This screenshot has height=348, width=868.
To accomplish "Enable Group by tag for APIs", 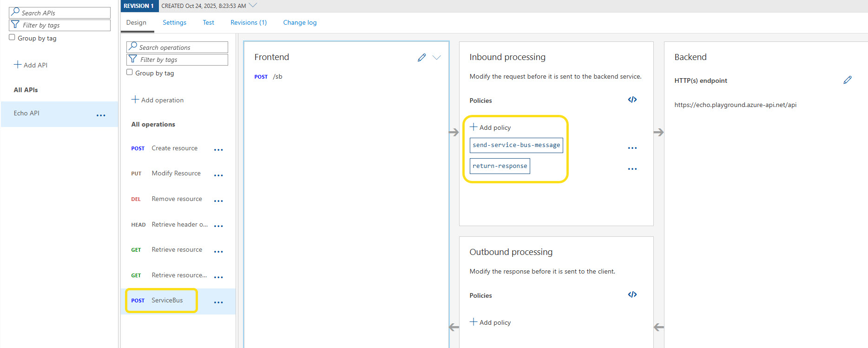I will tap(12, 37).
